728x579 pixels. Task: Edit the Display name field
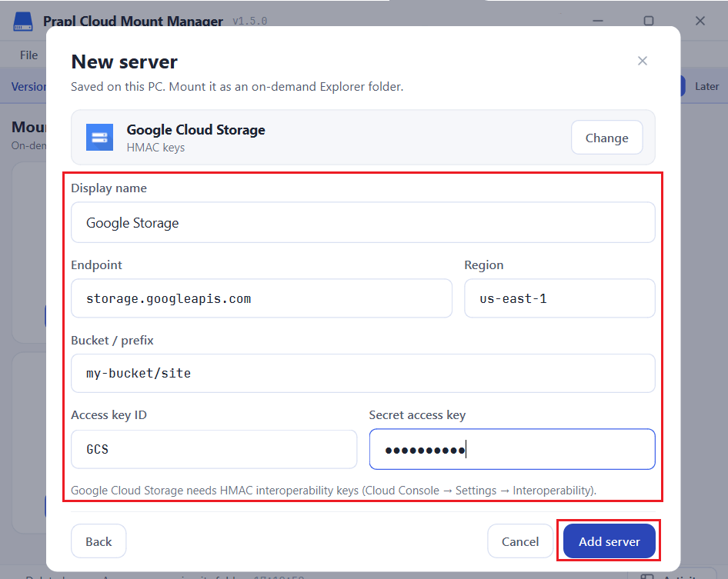click(363, 223)
